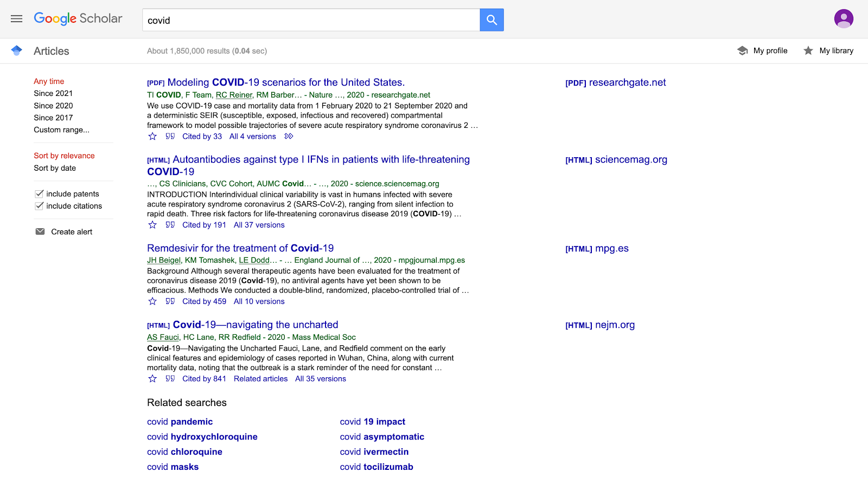Filter results Since 2020
Viewport: 868px width, 478px height.
53,106
